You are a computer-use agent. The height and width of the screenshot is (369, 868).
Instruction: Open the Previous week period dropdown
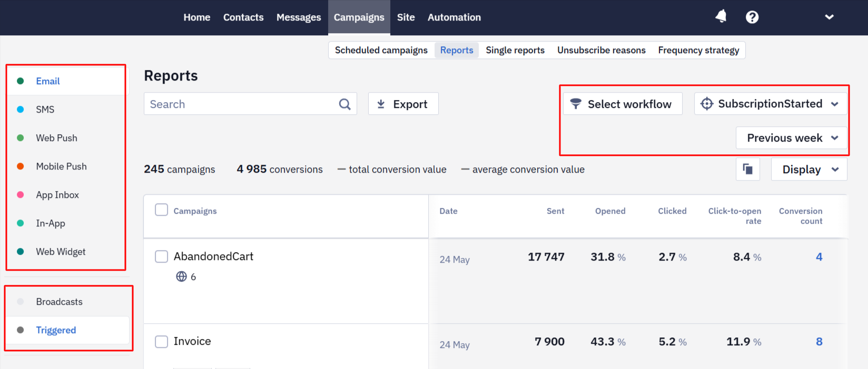click(x=792, y=138)
